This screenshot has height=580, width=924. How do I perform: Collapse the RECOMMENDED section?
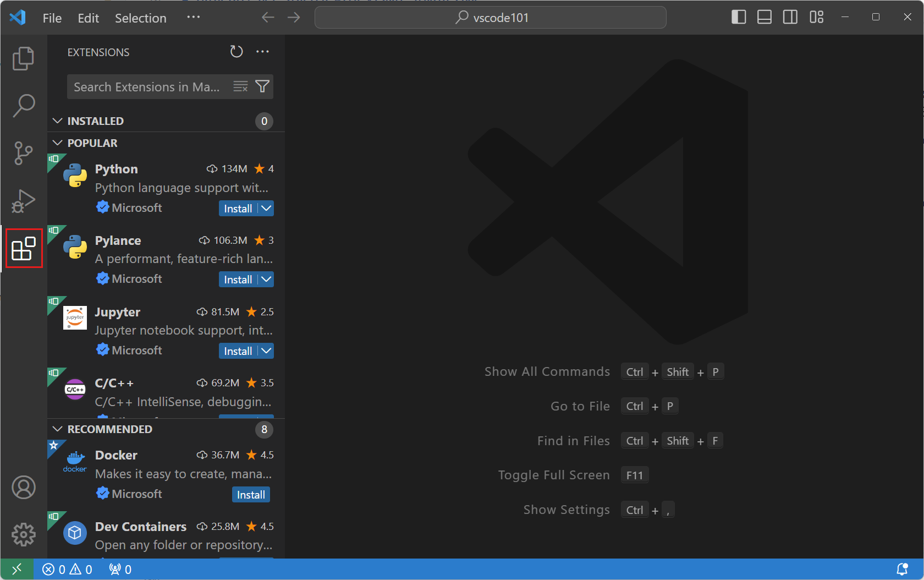point(58,429)
